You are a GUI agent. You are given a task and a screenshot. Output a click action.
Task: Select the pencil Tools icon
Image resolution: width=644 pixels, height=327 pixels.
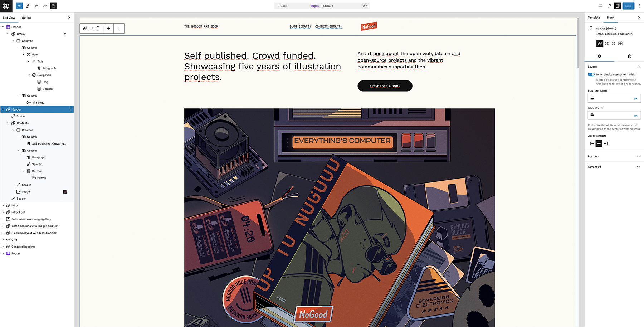click(x=28, y=6)
